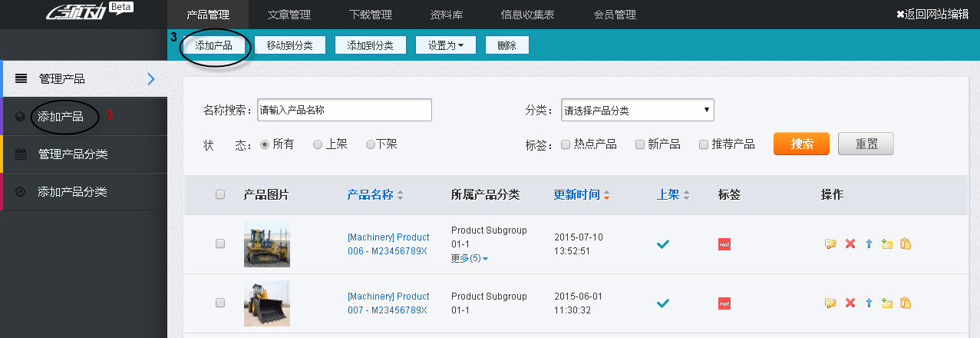This screenshot has width=980, height=338.
Task: Click the edit icon for Product 007
Action: [x=830, y=303]
